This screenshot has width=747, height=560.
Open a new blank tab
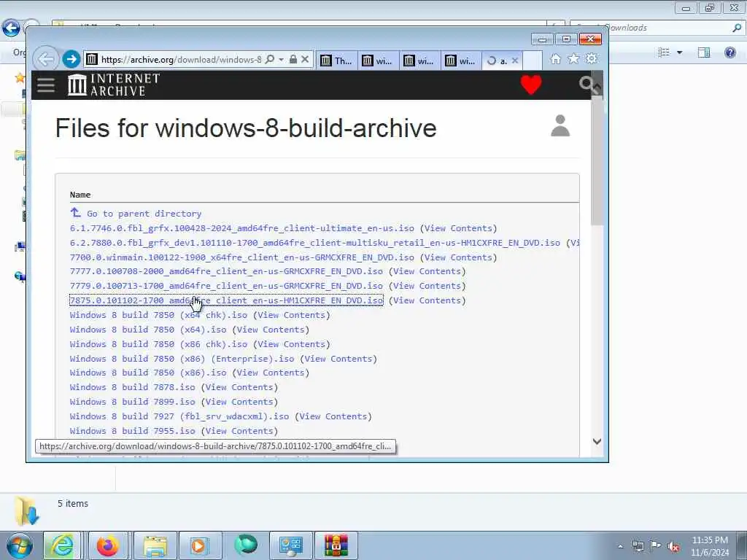[x=533, y=61]
